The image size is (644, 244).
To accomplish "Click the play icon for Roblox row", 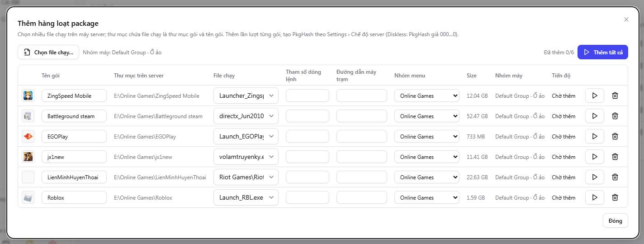I will [595, 197].
